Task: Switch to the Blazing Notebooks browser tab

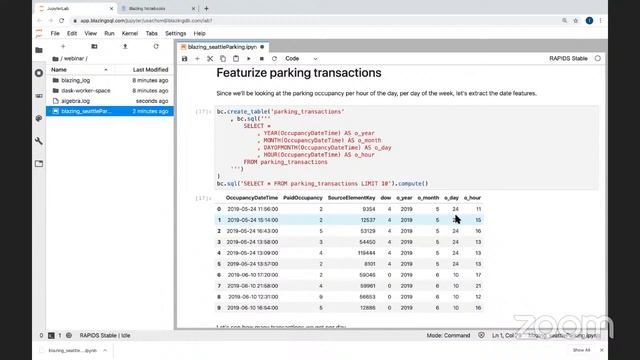Action: (x=157, y=8)
